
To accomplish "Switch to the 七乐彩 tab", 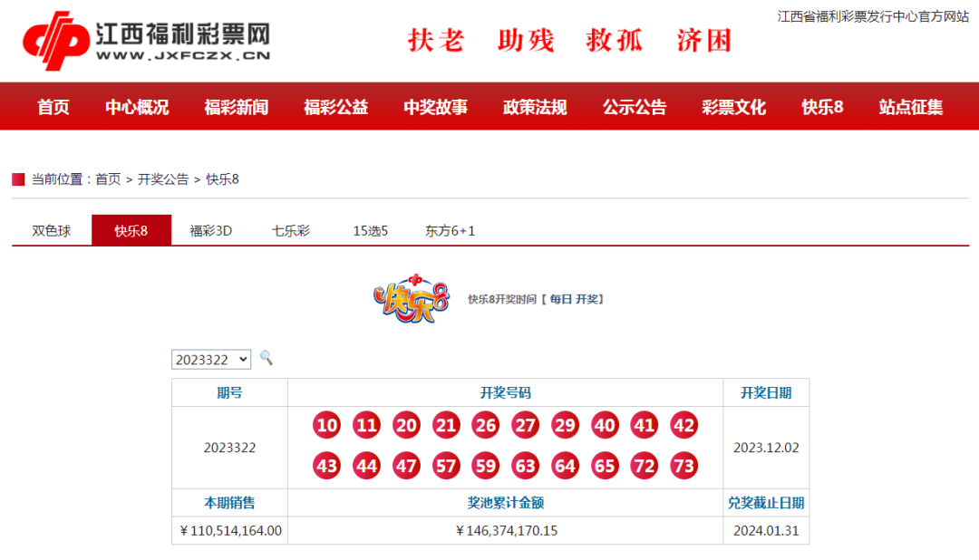I will [x=291, y=231].
